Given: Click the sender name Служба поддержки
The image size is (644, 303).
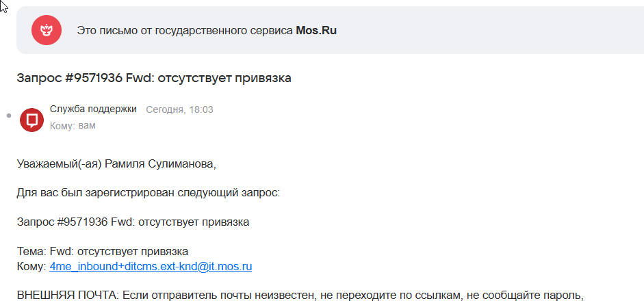Looking at the screenshot, I should coord(93,109).
